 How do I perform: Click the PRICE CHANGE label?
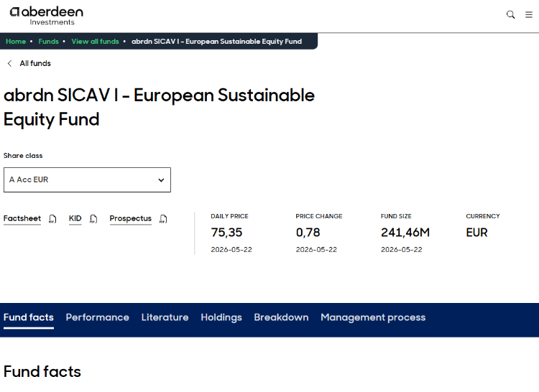click(x=319, y=216)
